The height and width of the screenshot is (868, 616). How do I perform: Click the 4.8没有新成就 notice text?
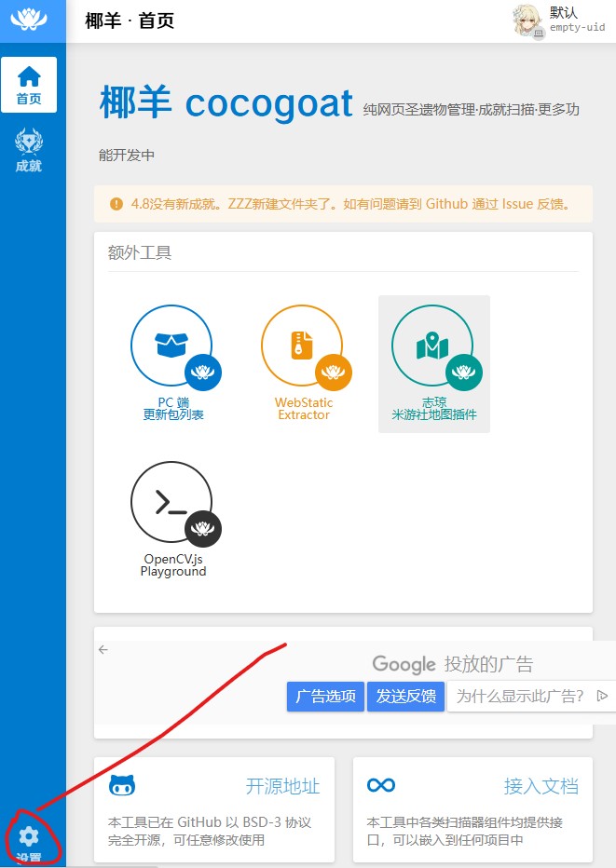(x=350, y=204)
